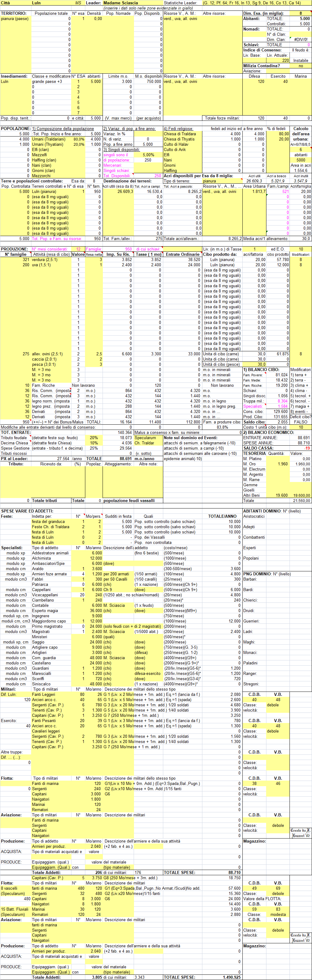Click the "Elfi (clan)" population row

click(x=40, y=150)
